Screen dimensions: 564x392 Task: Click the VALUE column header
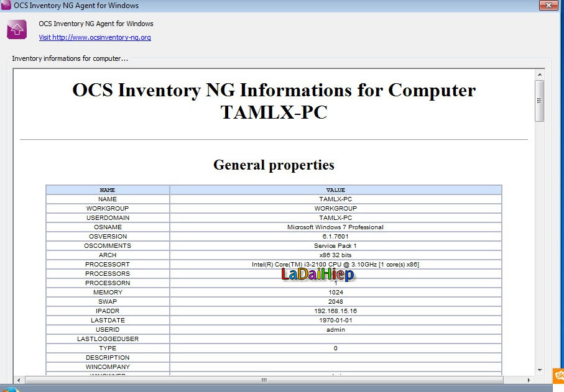click(336, 189)
